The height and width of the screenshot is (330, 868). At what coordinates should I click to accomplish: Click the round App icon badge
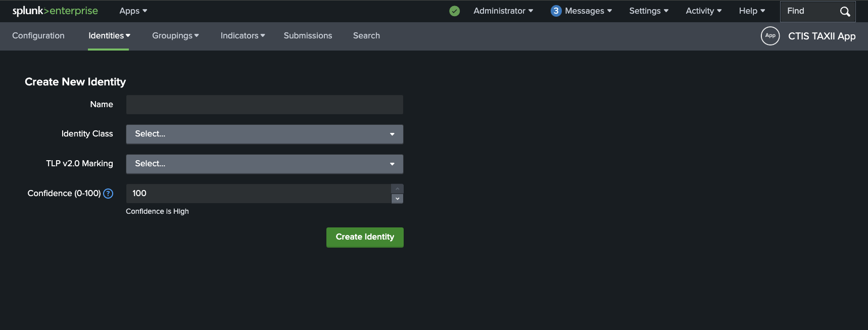click(x=770, y=36)
